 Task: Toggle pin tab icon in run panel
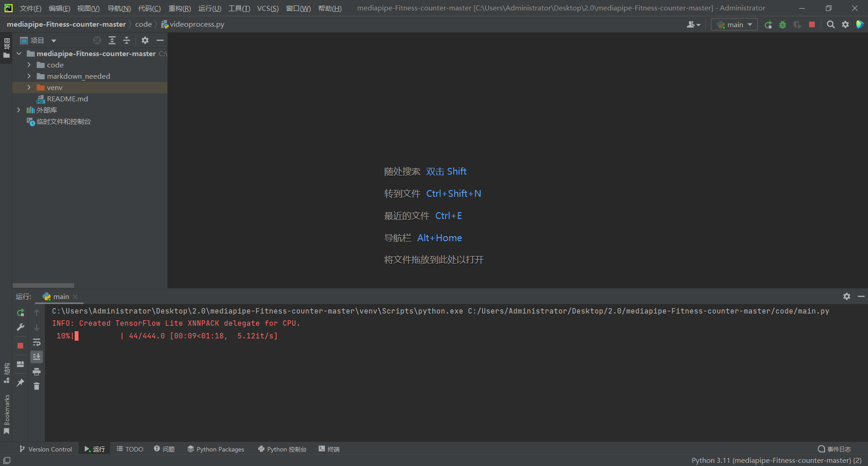tap(20, 383)
